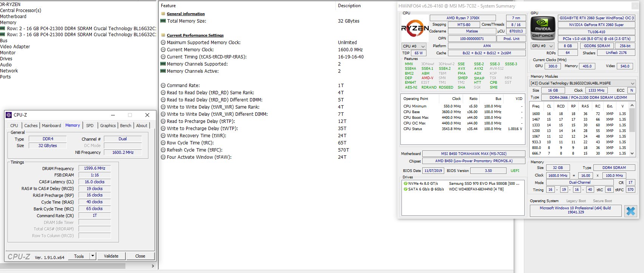Click the blue X close button in HWiNFO summary
The height and width of the screenshot is (273, 644).
(630, 211)
